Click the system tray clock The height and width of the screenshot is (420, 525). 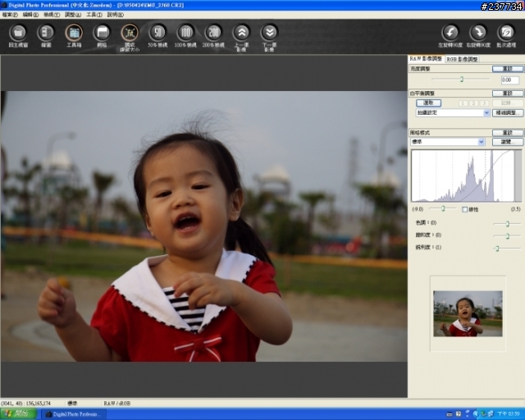(x=509, y=414)
